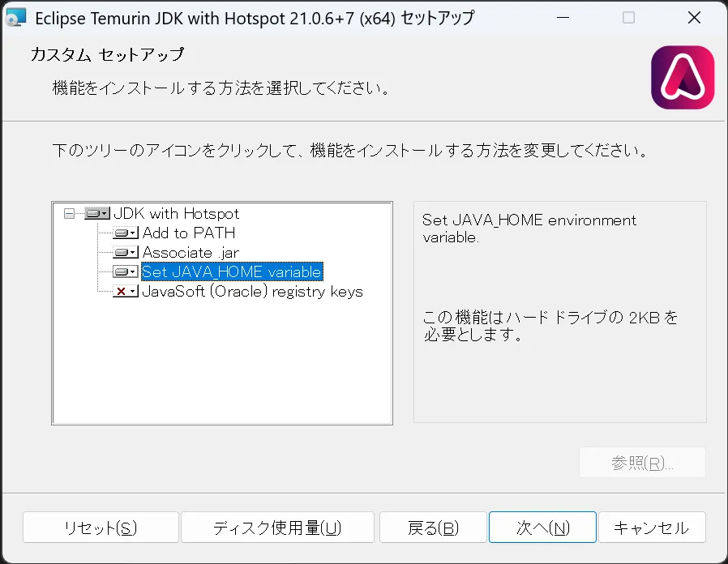728x564 pixels.
Task: Open the Add to PATH drive icon dropdown
Action: (126, 233)
